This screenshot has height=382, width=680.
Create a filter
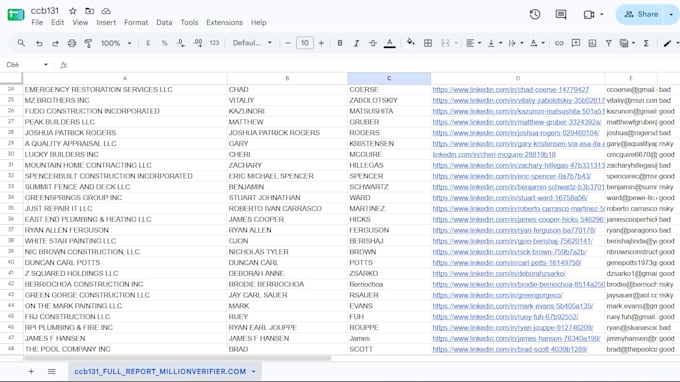(x=608, y=43)
